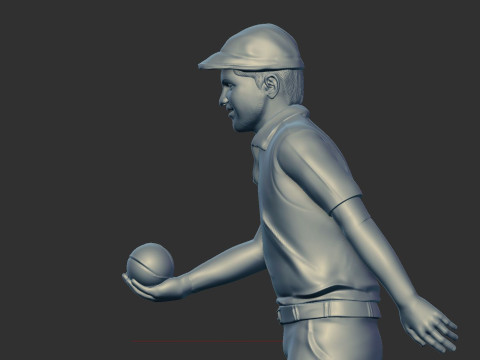This screenshot has height=360, width=480.
Task: Click the ball held in the figure's hand
Action: click(x=150, y=265)
